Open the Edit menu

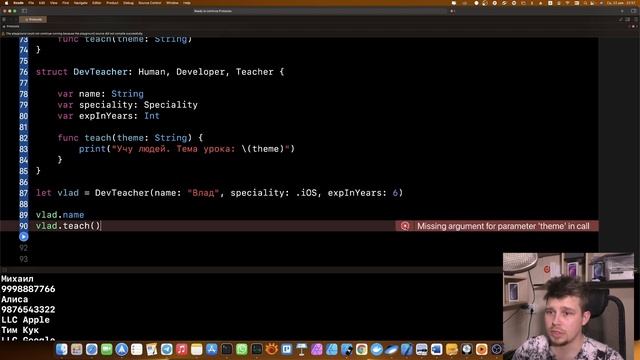[42, 3]
